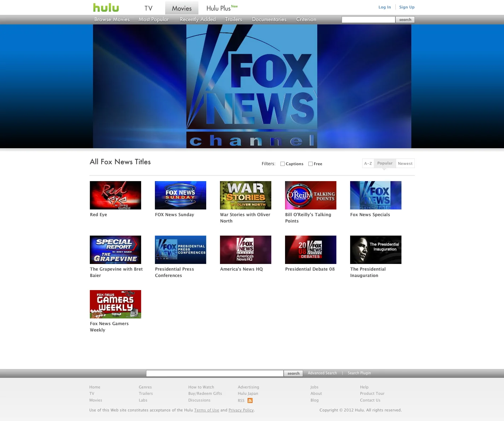Open Fox News Gamers Weekly thumbnail
Viewport: 504px width, 421px height.
115,304
